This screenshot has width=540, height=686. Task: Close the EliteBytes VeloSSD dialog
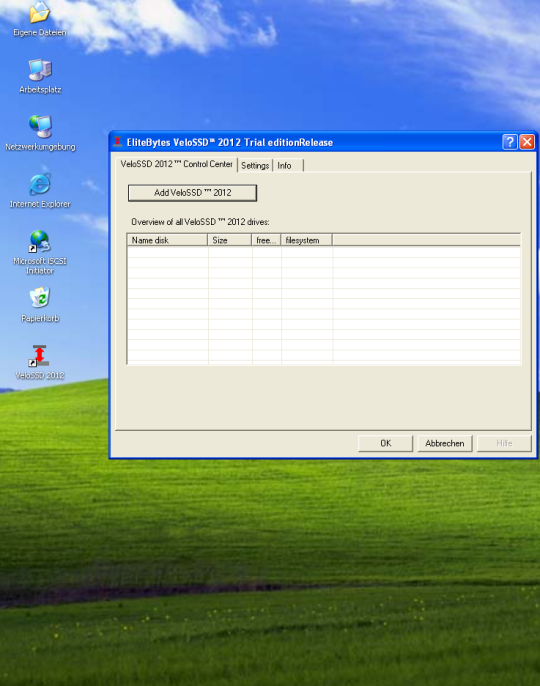(527, 142)
